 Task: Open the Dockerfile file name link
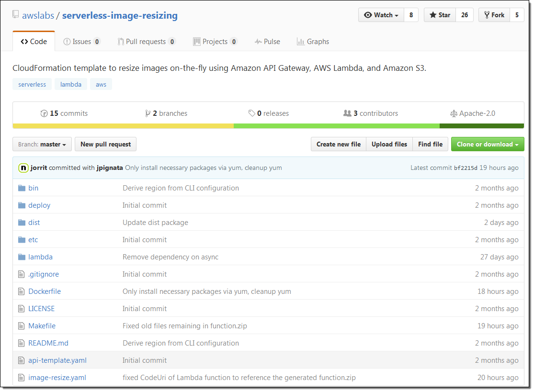(45, 291)
